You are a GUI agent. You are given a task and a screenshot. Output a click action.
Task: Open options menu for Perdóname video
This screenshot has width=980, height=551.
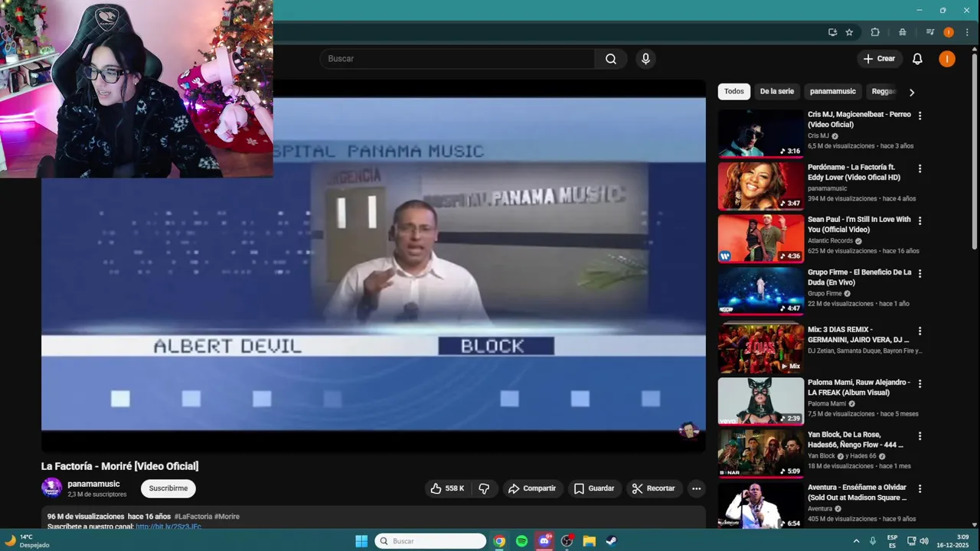click(x=920, y=168)
